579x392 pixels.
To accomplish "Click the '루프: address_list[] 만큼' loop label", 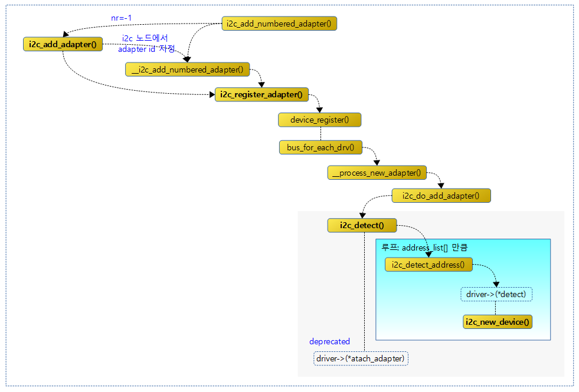I will 424,248.
